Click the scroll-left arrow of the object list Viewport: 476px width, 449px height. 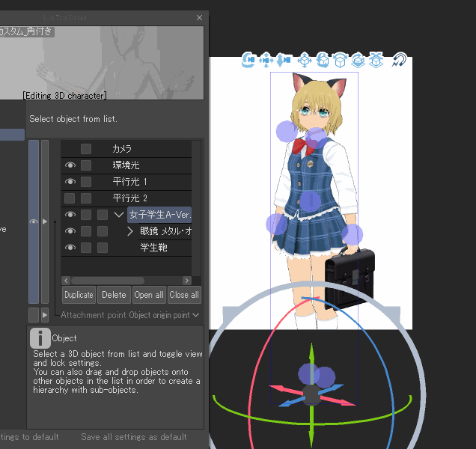coord(66,281)
